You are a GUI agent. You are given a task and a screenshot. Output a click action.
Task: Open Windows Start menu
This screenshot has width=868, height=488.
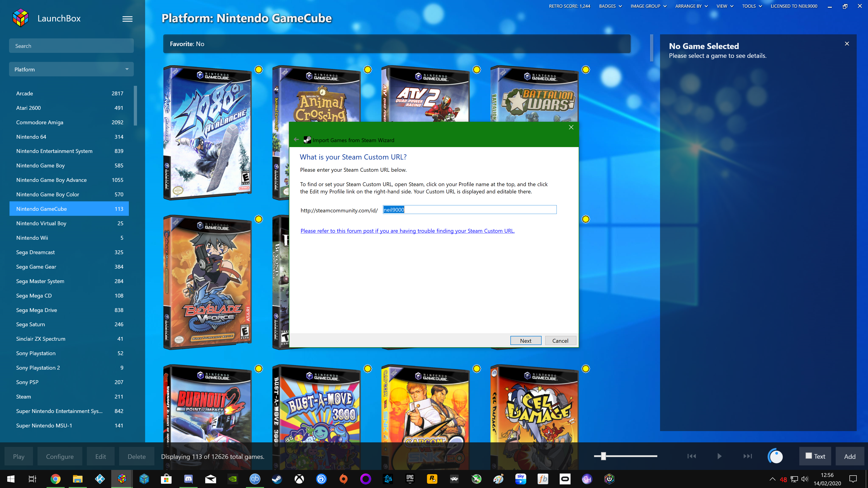point(11,479)
